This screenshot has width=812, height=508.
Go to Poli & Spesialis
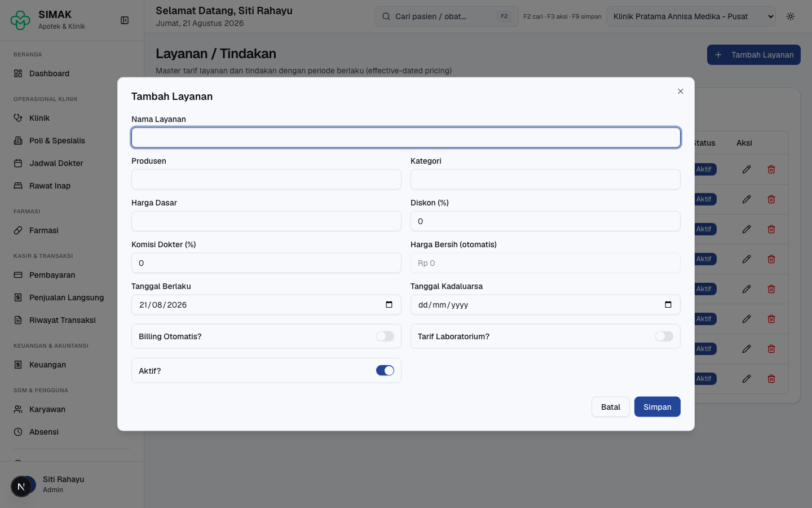[x=72, y=141]
